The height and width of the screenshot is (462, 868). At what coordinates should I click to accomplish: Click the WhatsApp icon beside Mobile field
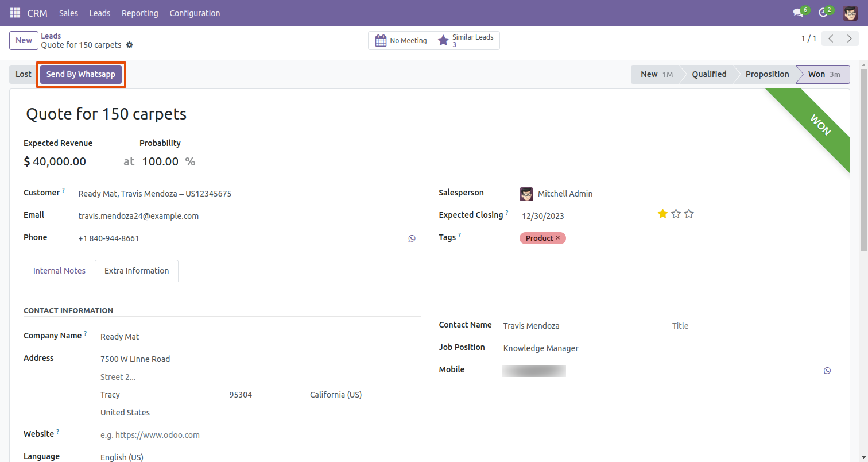click(x=827, y=371)
